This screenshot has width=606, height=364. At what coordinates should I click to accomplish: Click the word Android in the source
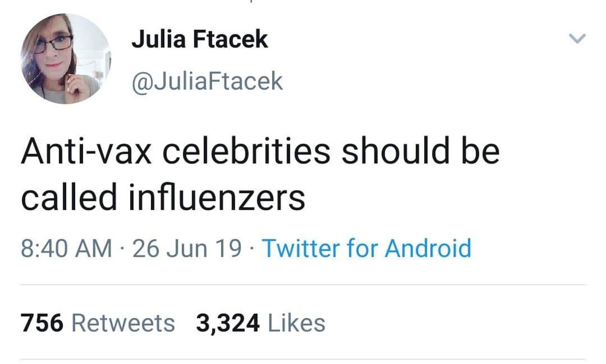[x=428, y=248]
